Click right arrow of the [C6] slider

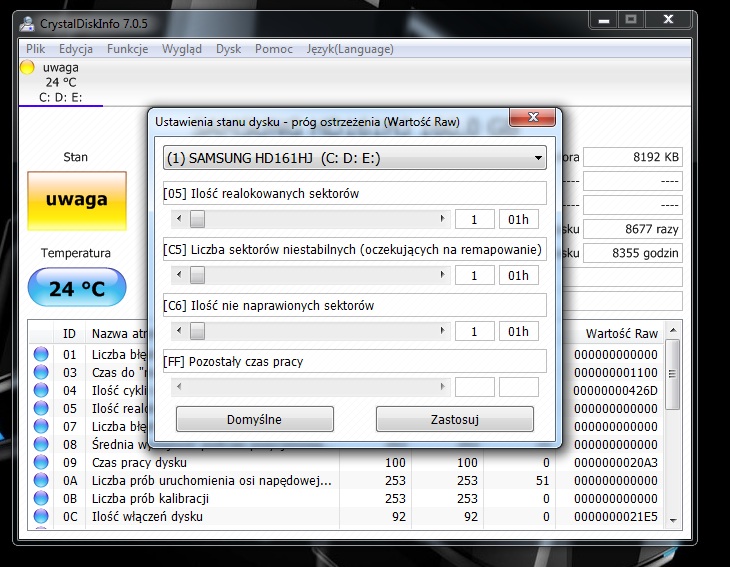pyautogui.click(x=442, y=331)
